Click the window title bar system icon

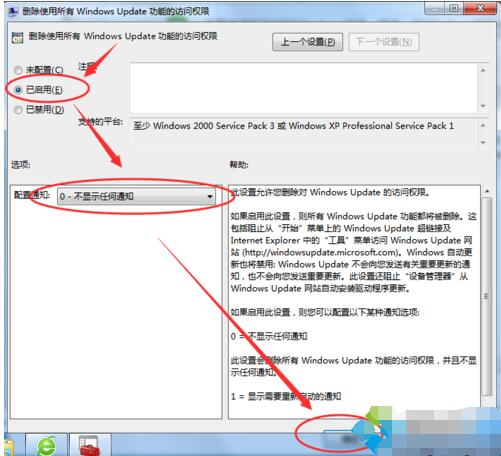tap(13, 12)
